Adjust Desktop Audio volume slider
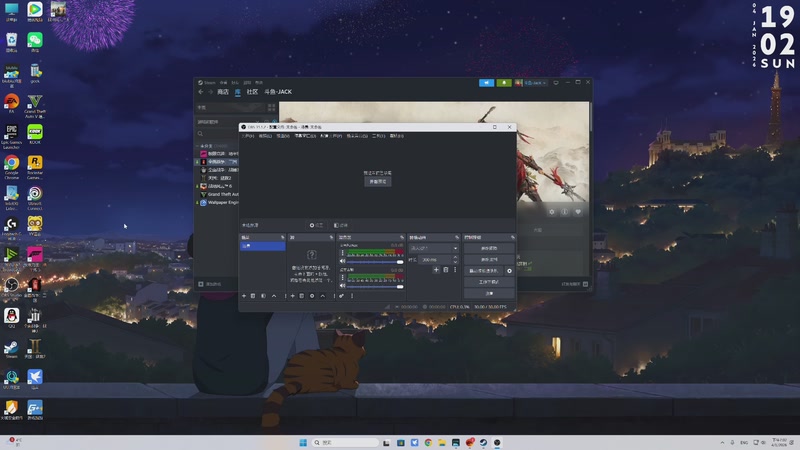 click(x=376, y=262)
